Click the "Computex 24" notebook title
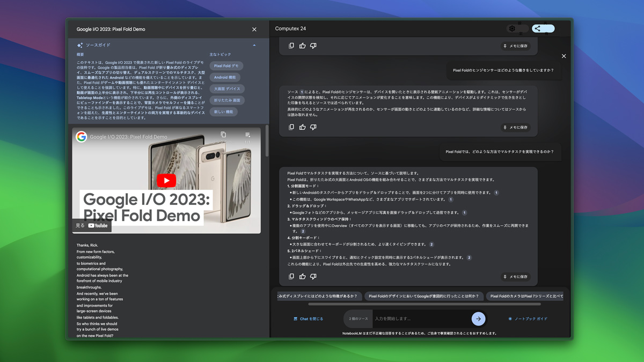Screen dimensions: 644x362 coord(290,28)
